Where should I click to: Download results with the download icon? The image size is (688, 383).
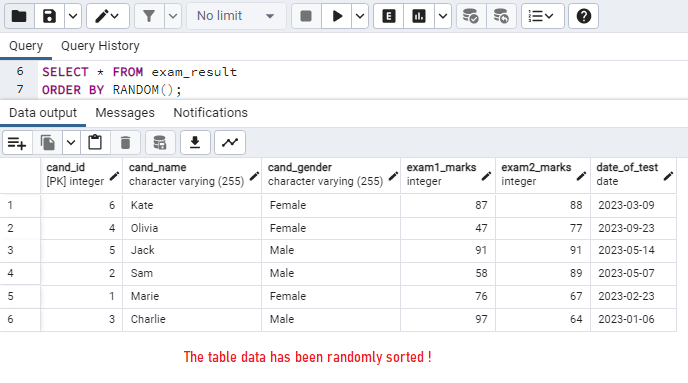click(x=195, y=143)
